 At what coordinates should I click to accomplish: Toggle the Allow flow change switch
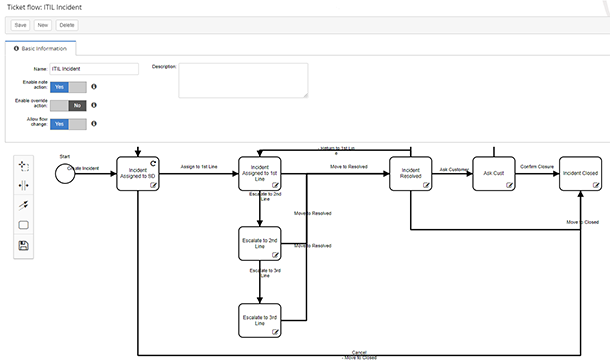68,124
